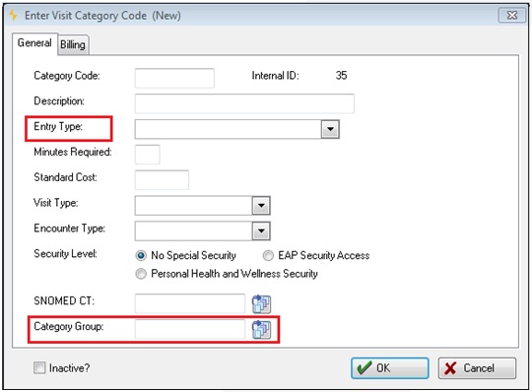Click the Standard Cost field
Image resolution: width=532 pixels, height=392 pixels.
coord(162,180)
